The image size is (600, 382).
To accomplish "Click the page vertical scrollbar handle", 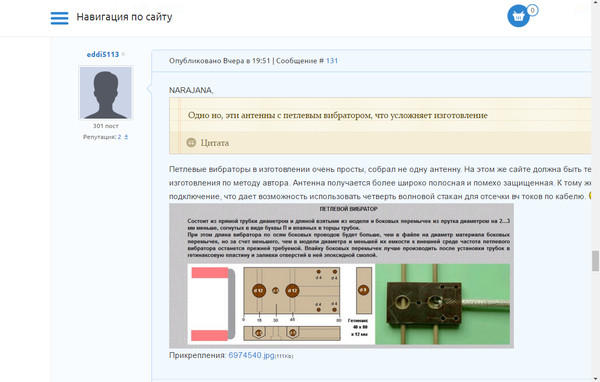I will pos(595,261).
